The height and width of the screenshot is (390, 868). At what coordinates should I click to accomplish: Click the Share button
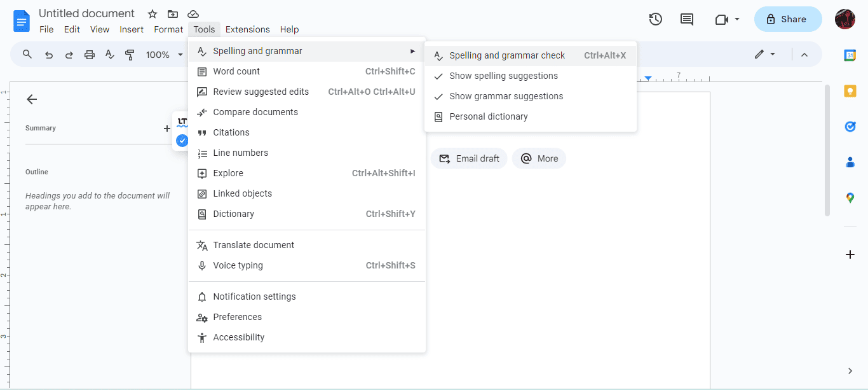tap(788, 19)
